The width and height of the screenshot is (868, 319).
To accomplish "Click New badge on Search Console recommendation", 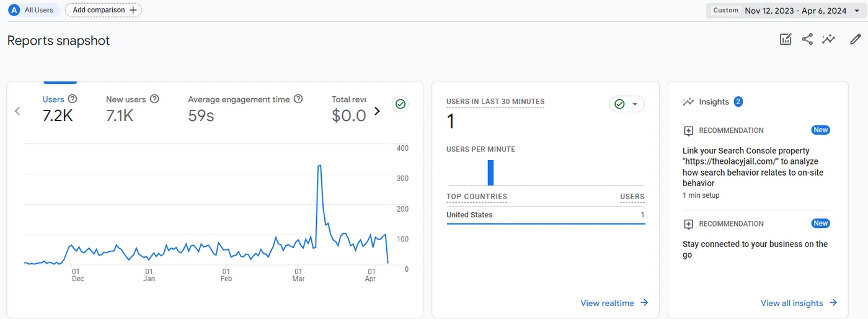I will coord(821,130).
